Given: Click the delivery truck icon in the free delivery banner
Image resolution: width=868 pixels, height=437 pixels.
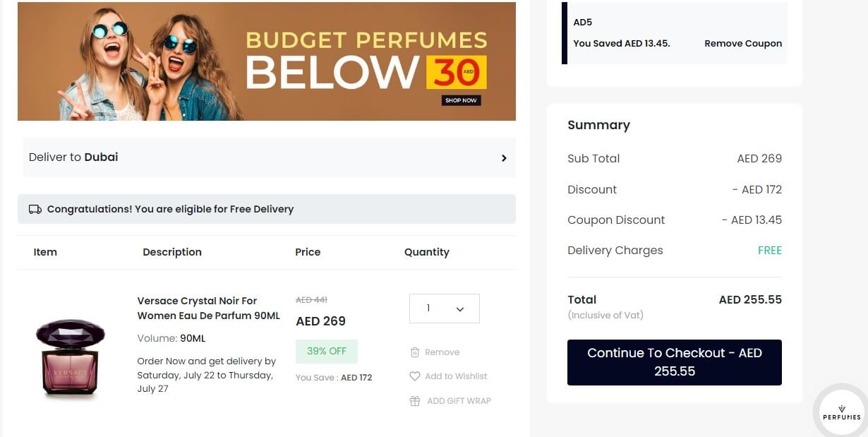Looking at the screenshot, I should click(x=35, y=208).
